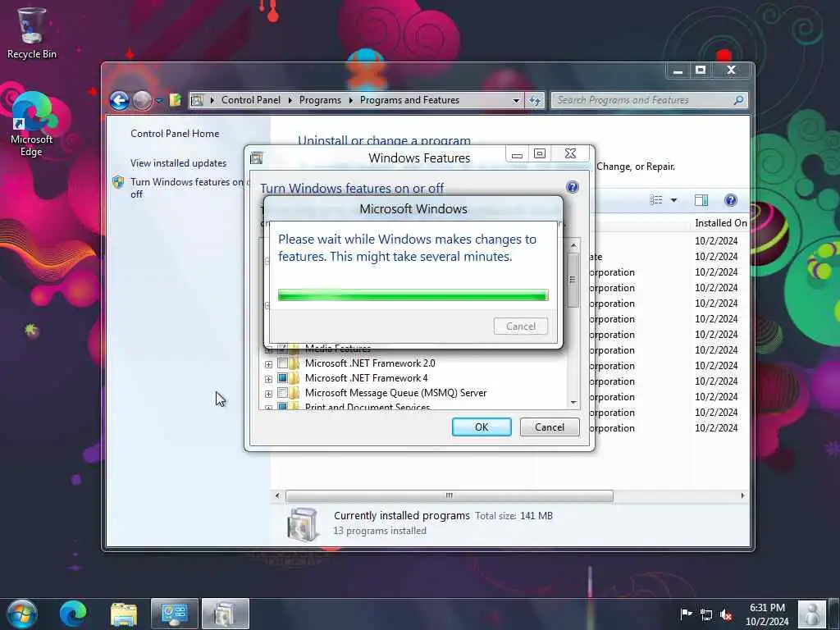Click the Windows Features help icon

[x=572, y=187]
